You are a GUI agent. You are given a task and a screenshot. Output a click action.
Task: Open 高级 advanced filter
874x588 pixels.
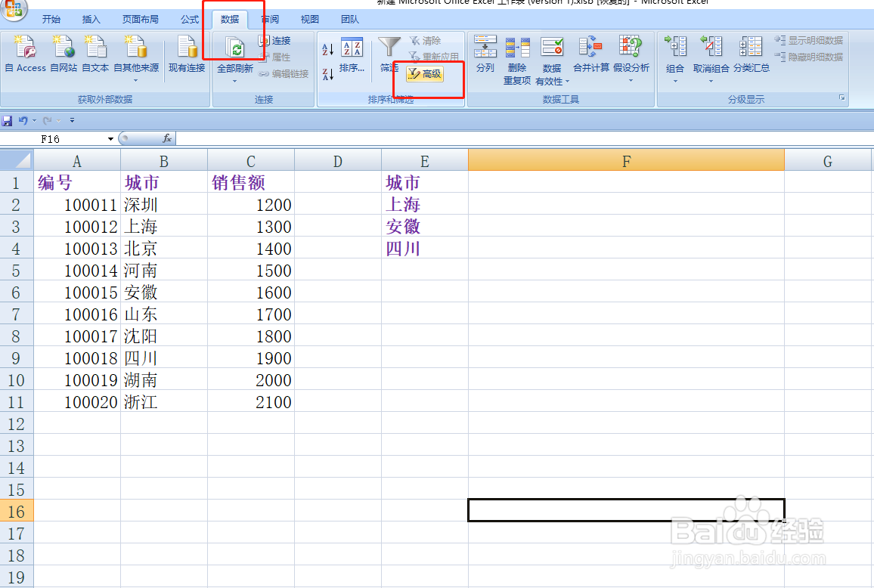[x=426, y=73]
